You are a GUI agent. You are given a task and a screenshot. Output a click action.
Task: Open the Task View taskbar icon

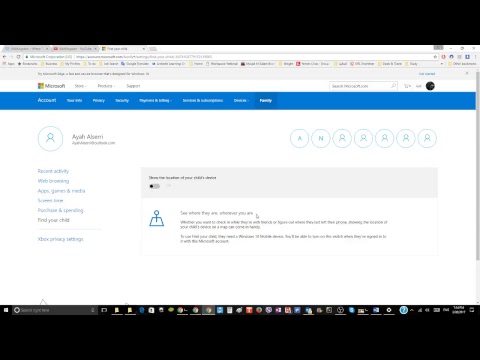[x=104, y=310]
